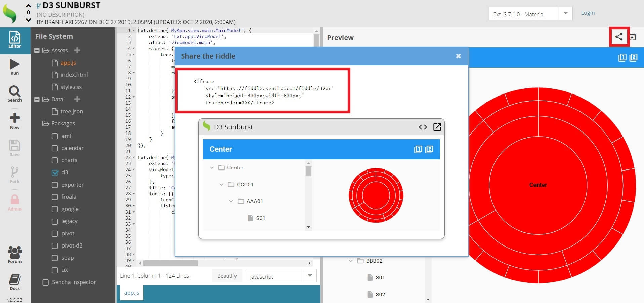Viewport: 644px width, 303px height.
Task: Enable the froala package checkbox
Action: [55, 197]
